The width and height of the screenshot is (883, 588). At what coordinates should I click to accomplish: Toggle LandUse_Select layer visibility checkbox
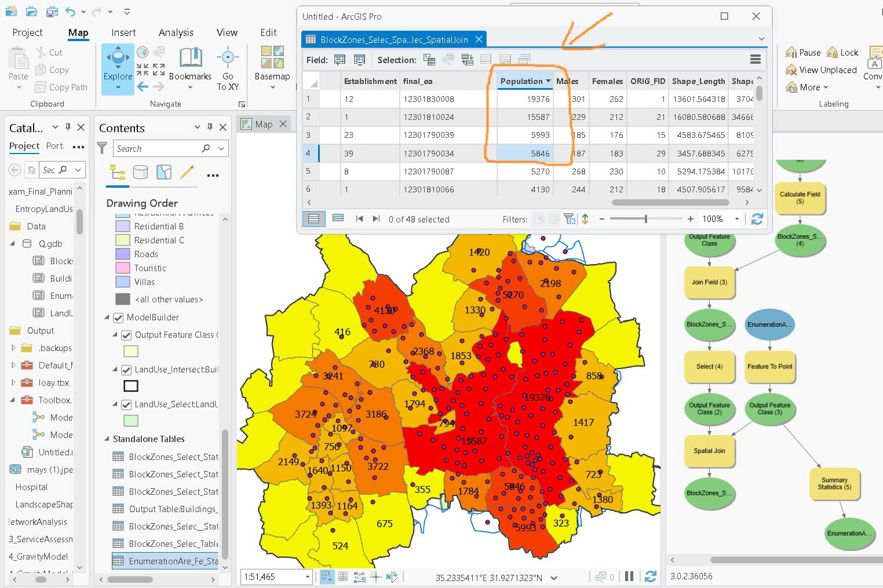126,404
